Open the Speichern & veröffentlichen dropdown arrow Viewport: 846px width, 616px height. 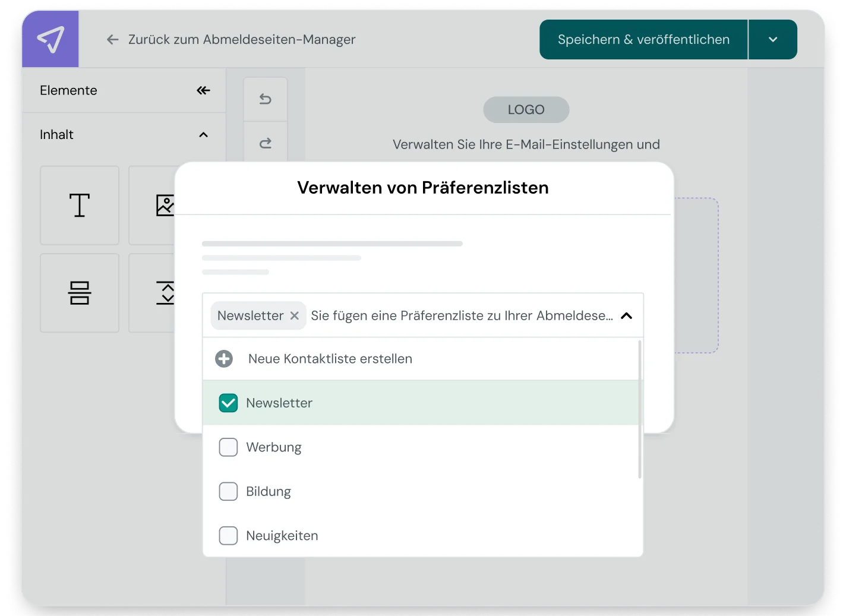(772, 39)
